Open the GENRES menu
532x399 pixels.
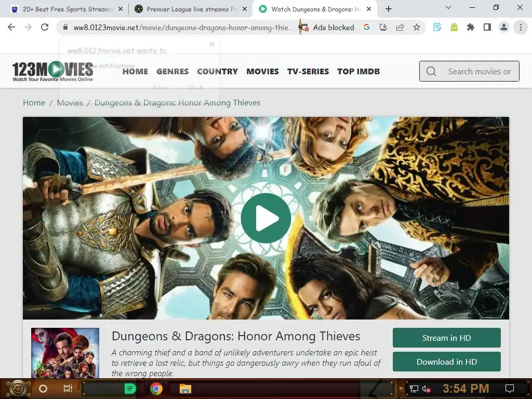coord(172,72)
